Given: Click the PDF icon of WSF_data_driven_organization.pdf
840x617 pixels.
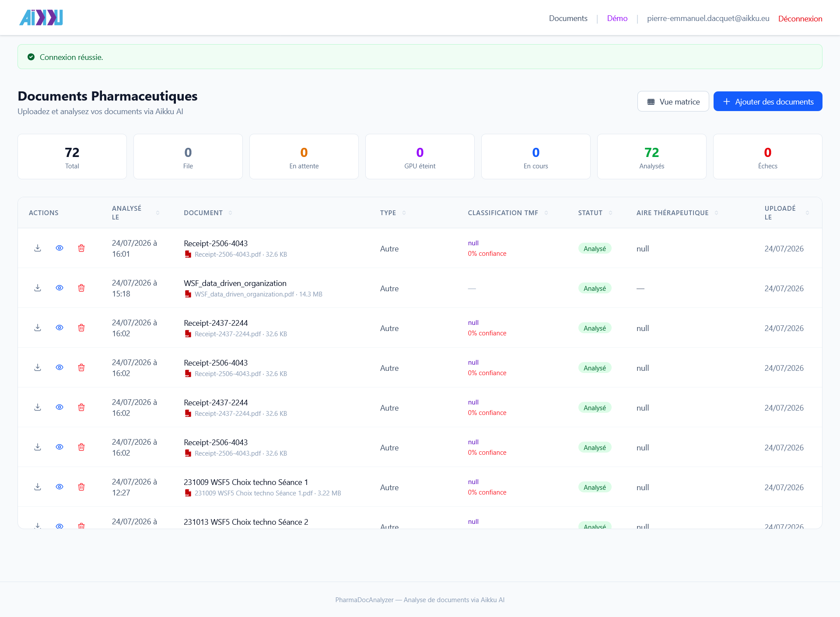Looking at the screenshot, I should point(188,294).
